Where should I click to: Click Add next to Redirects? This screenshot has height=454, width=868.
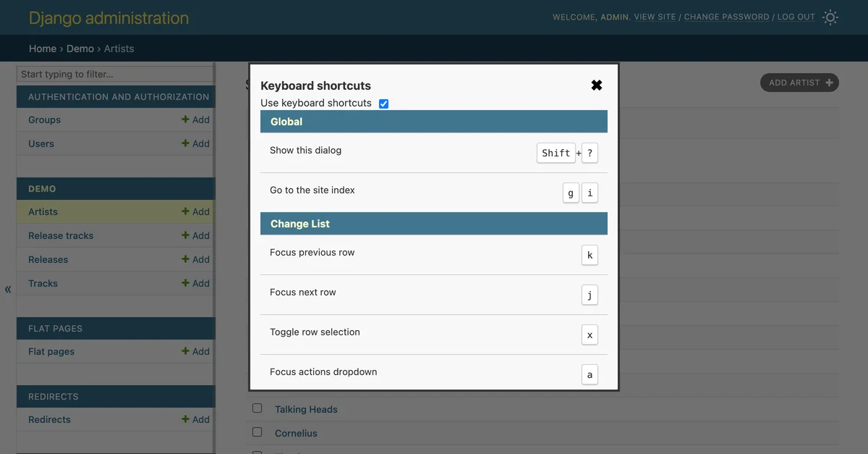tap(196, 419)
